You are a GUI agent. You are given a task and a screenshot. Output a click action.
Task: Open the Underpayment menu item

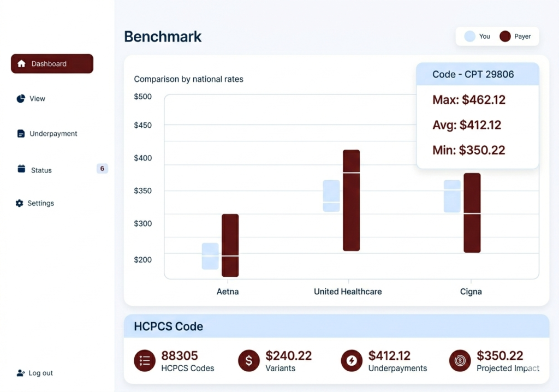pos(53,134)
